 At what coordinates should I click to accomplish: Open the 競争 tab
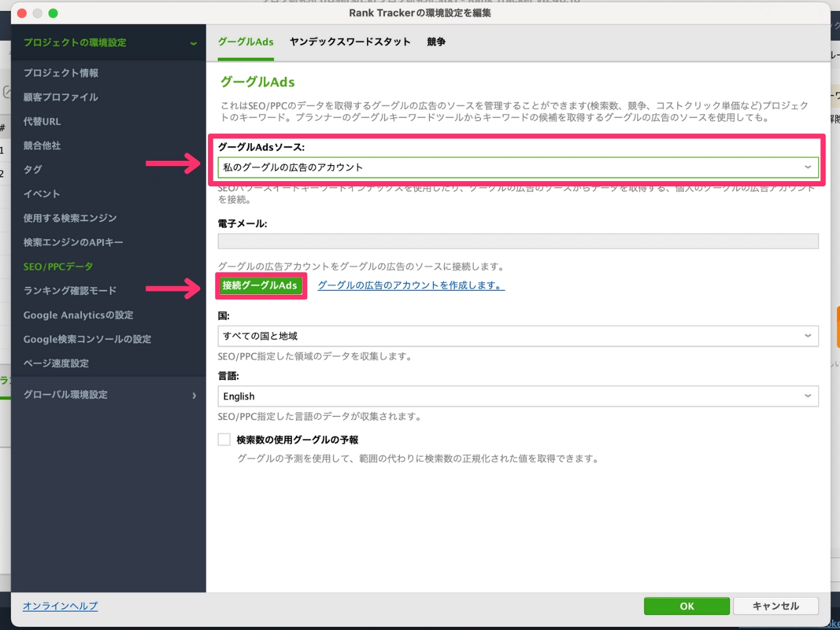436,42
